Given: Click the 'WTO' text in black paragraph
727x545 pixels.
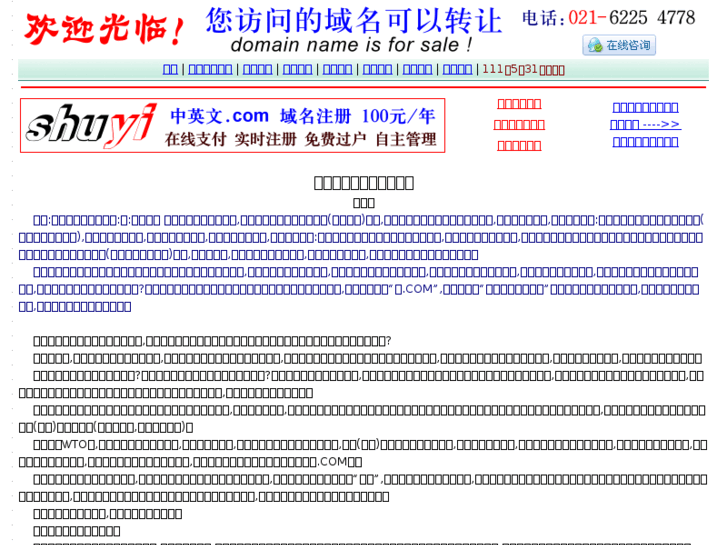Looking at the screenshot, I should [x=74, y=444].
